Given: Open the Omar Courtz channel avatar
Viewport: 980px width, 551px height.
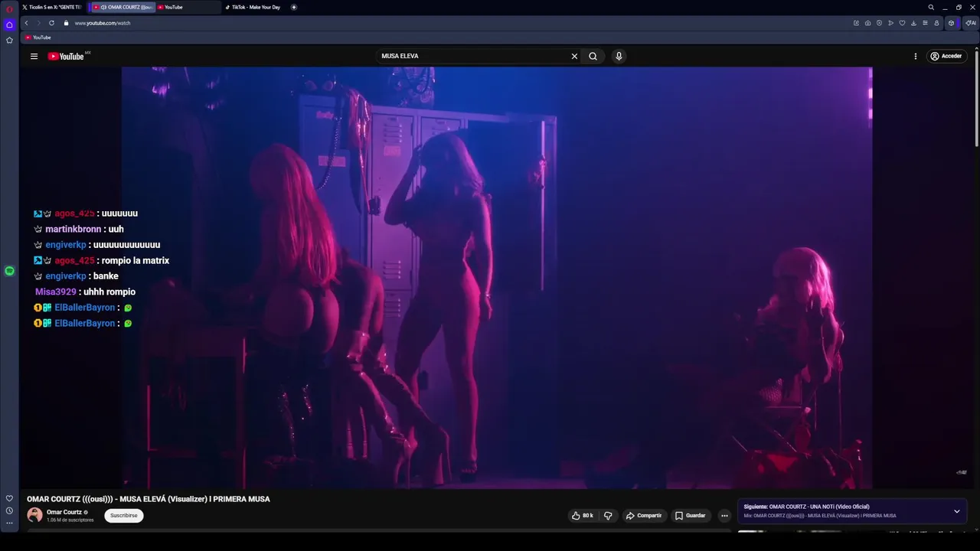Looking at the screenshot, I should [x=34, y=515].
